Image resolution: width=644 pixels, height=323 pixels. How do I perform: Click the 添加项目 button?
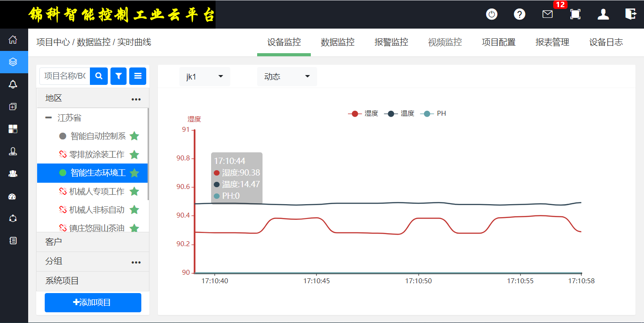93,302
